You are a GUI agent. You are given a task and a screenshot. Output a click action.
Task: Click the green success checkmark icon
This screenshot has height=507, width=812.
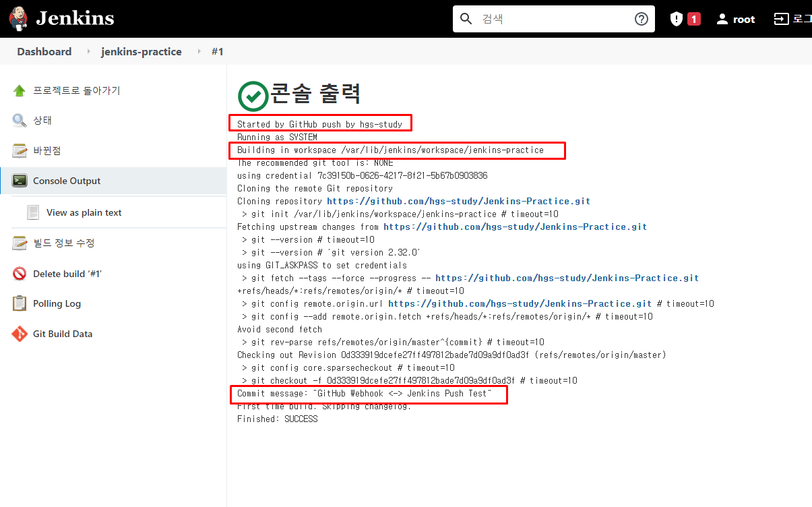tap(252, 95)
